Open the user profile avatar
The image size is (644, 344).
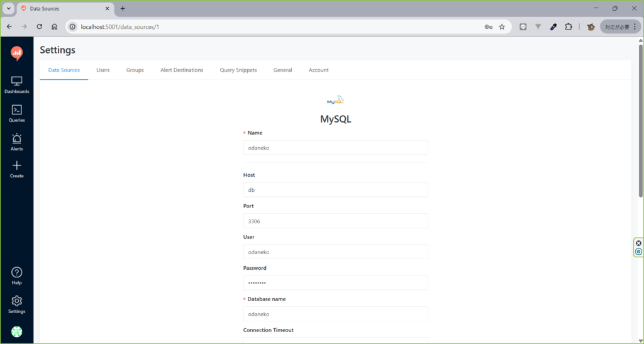pyautogui.click(x=17, y=331)
